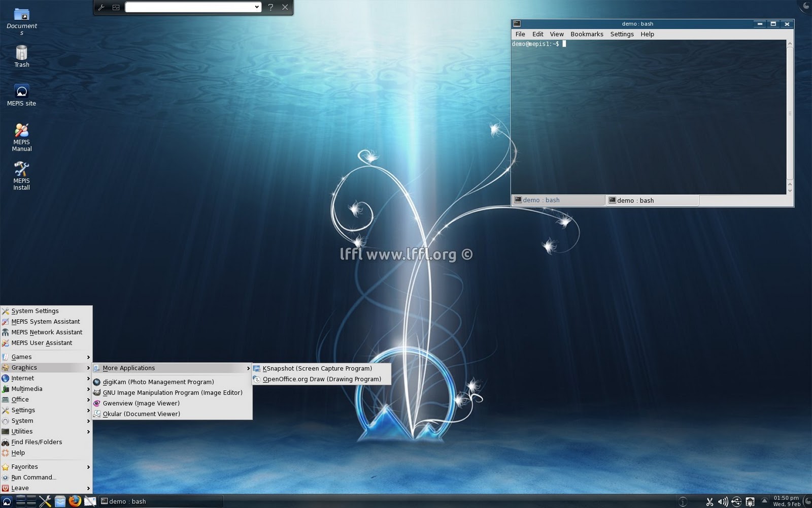Switch to second demo : bash tab
This screenshot has height=508, width=812.
[653, 200]
